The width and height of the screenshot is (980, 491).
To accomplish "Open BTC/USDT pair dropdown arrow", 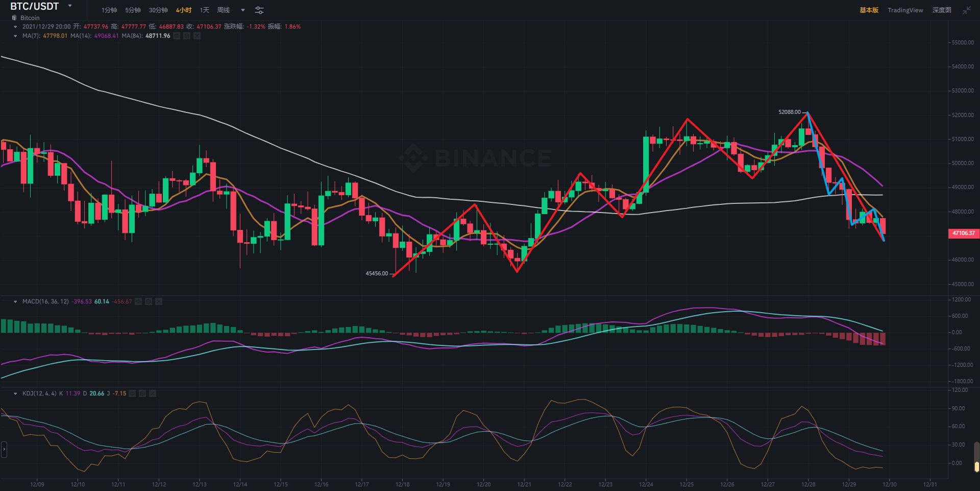I will [70, 6].
